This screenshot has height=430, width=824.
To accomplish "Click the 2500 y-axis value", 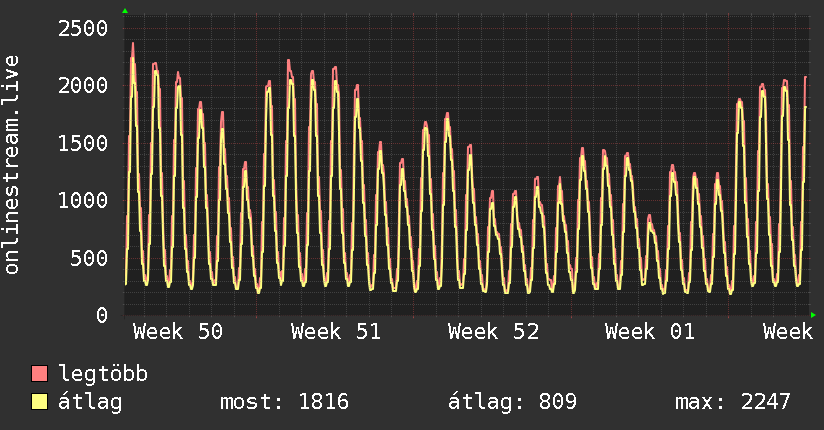I will [x=81, y=28].
